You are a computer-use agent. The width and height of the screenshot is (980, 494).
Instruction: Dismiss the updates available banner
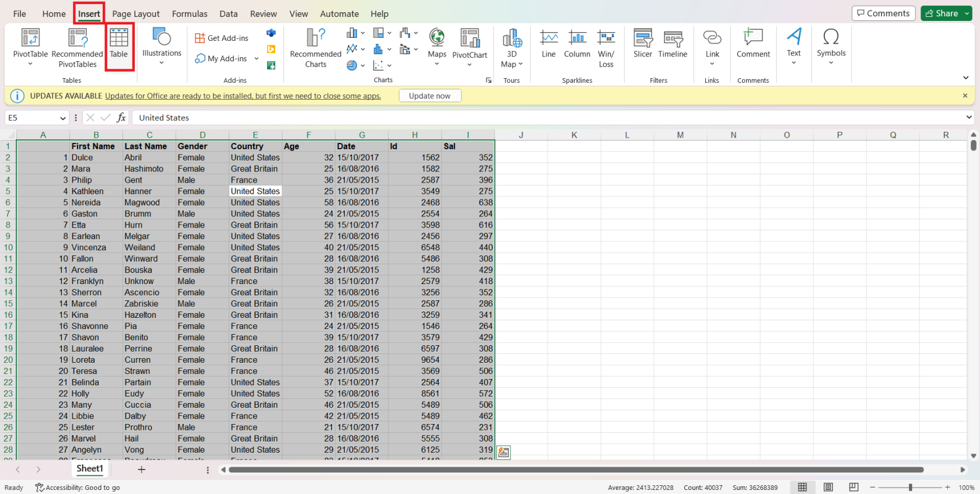[x=965, y=96]
